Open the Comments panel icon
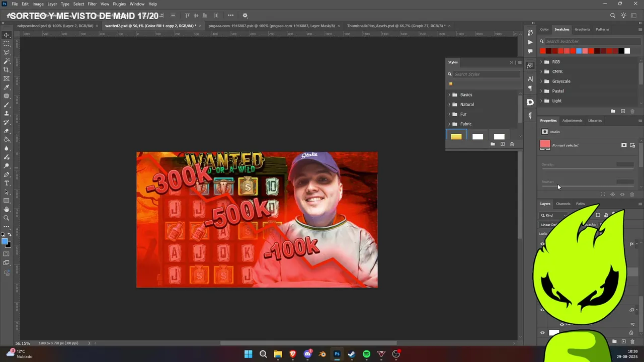Image resolution: width=644 pixels, height=362 pixels. coord(530,51)
